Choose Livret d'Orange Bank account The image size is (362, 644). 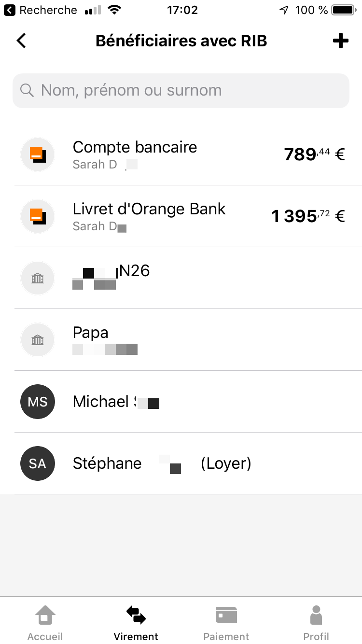click(x=150, y=216)
